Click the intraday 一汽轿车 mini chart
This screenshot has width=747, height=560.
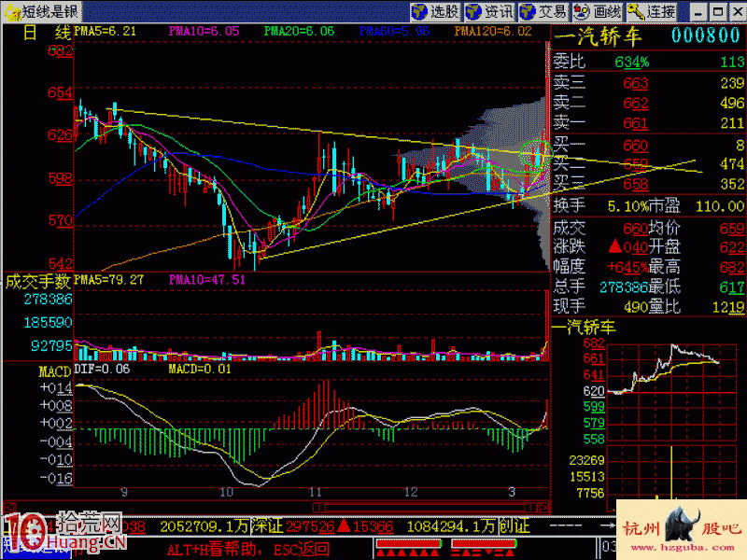point(671,393)
